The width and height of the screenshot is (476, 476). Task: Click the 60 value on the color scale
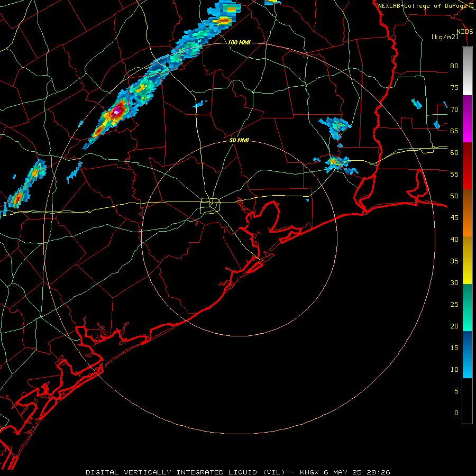454,153
